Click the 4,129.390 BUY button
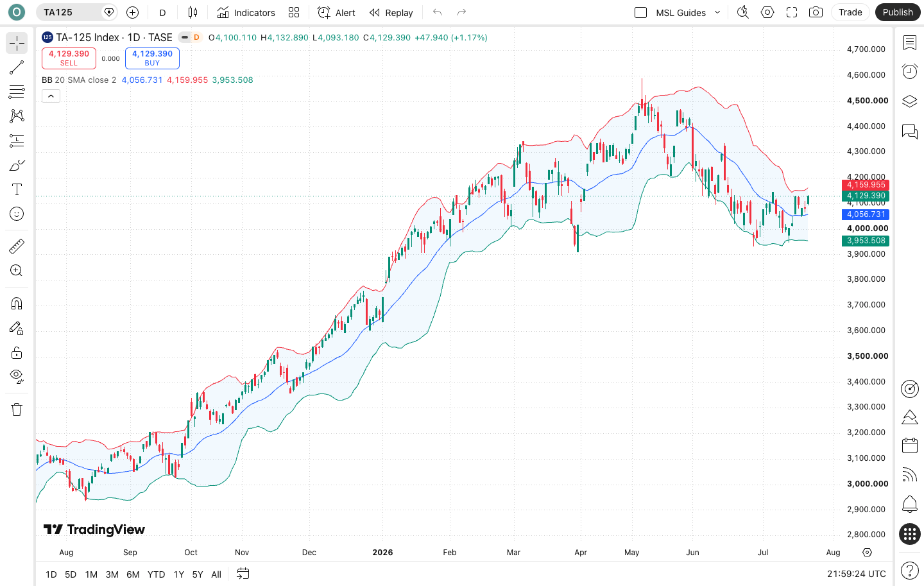 tap(152, 58)
